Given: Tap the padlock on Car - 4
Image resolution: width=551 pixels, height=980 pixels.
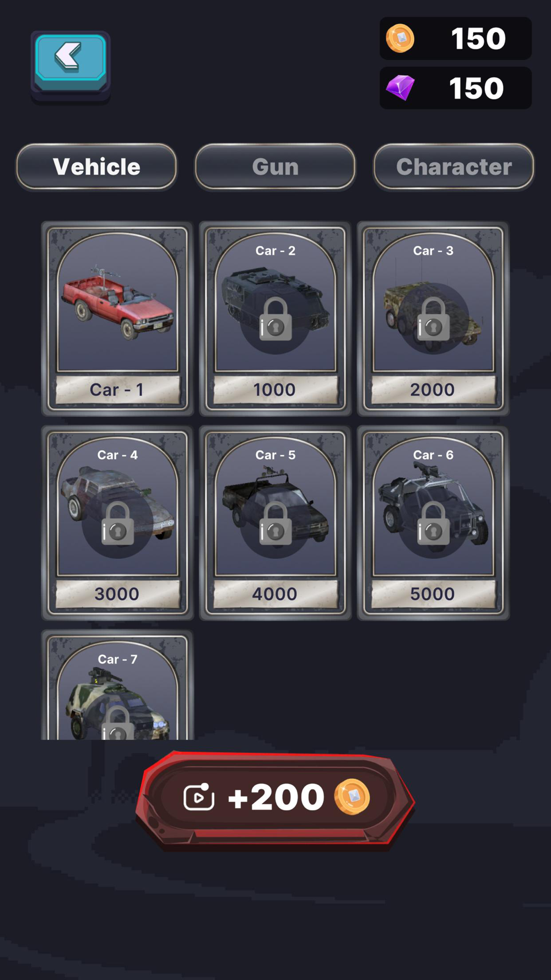Looking at the screenshot, I should click(117, 524).
